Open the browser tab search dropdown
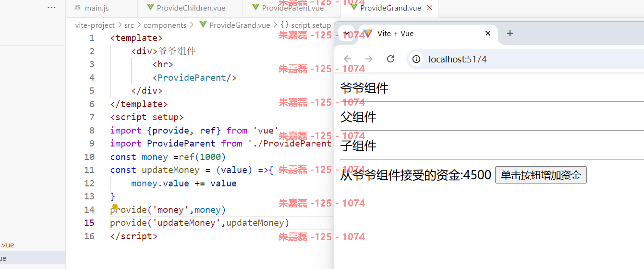This screenshot has width=644, height=269. pyautogui.click(x=346, y=33)
